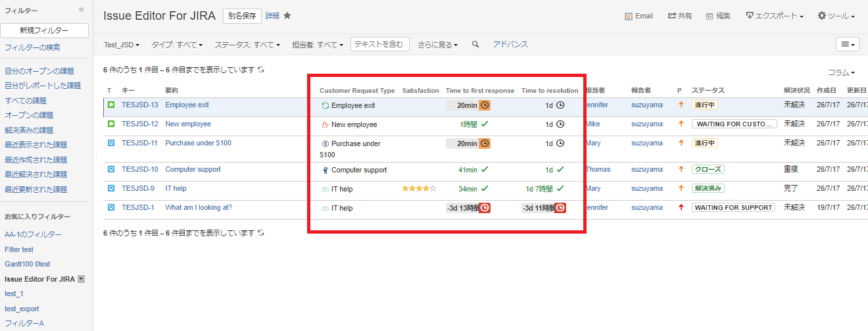Click red priority arrow of TESJSD-1
Screen dimensions: 868x331
click(681, 207)
